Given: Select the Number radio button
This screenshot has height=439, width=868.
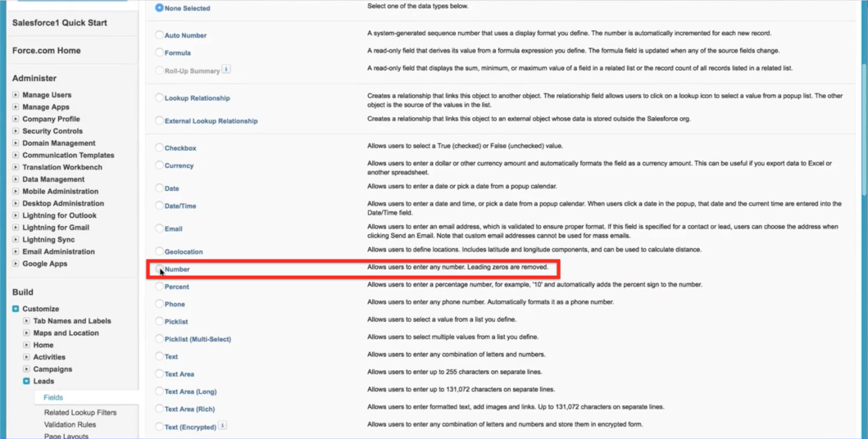Looking at the screenshot, I should [x=160, y=269].
